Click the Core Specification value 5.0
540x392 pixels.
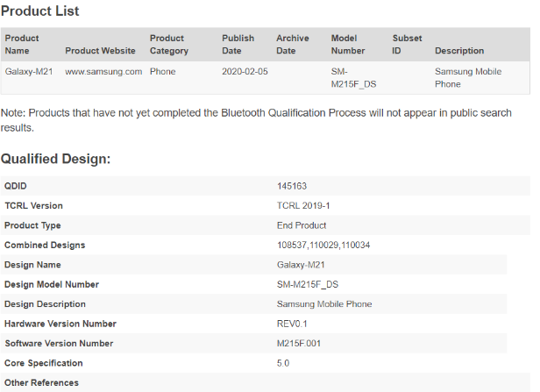[283, 363]
